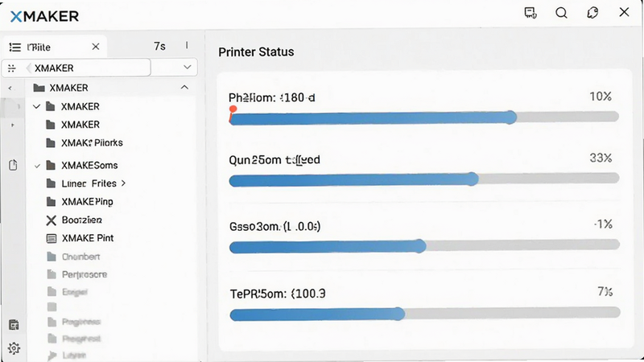Switch to the 7s tab
This screenshot has width=644, height=362.
pyautogui.click(x=159, y=47)
